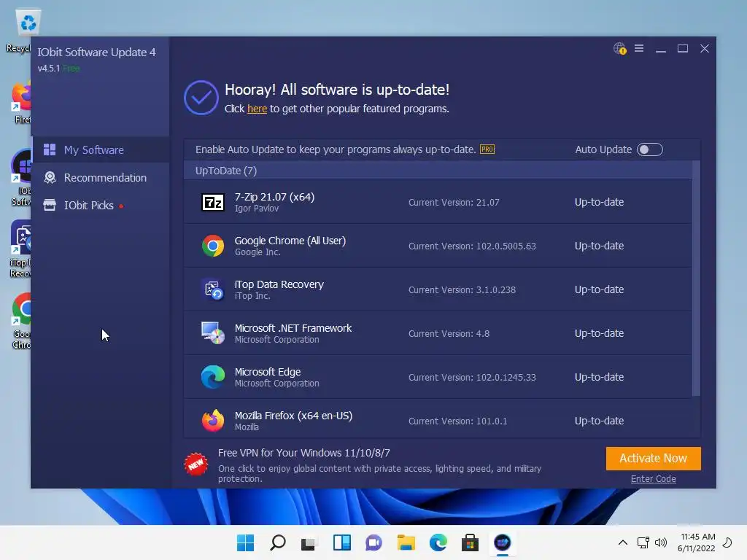
Task: Click the Microsoft .NET Framework icon
Action: click(212, 333)
